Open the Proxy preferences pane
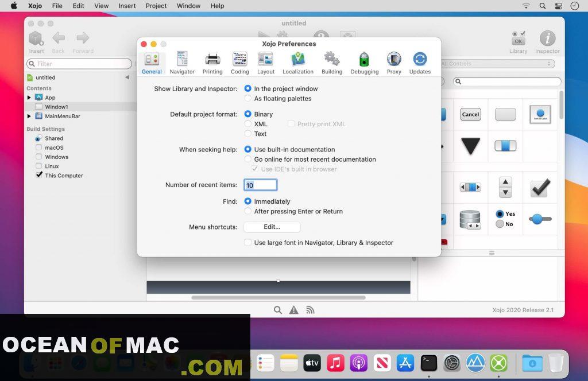The width and height of the screenshot is (588, 381). pyautogui.click(x=394, y=63)
